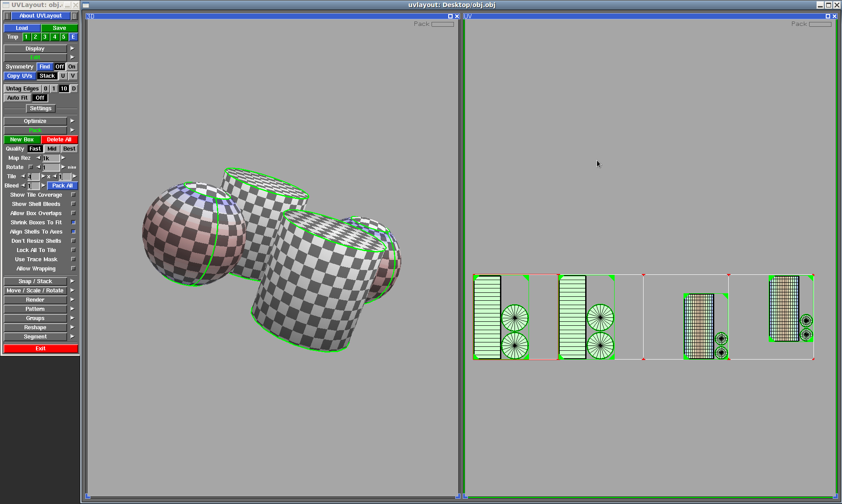
Task: Click the Pack progress bar in UV view
Action: tap(820, 25)
